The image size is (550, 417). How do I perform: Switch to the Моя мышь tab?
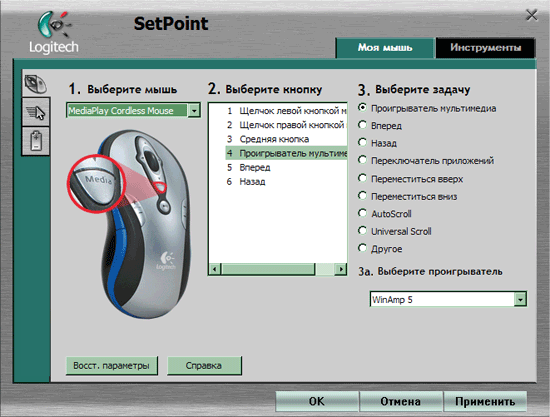click(x=385, y=48)
